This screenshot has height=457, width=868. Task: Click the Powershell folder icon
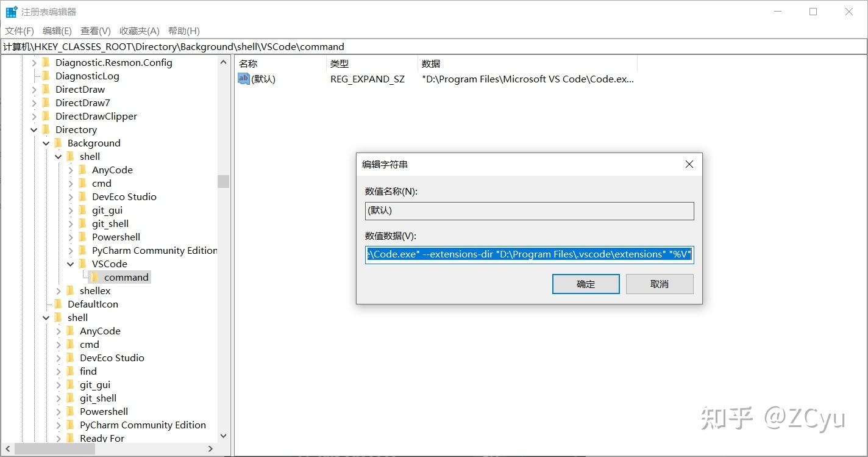84,237
